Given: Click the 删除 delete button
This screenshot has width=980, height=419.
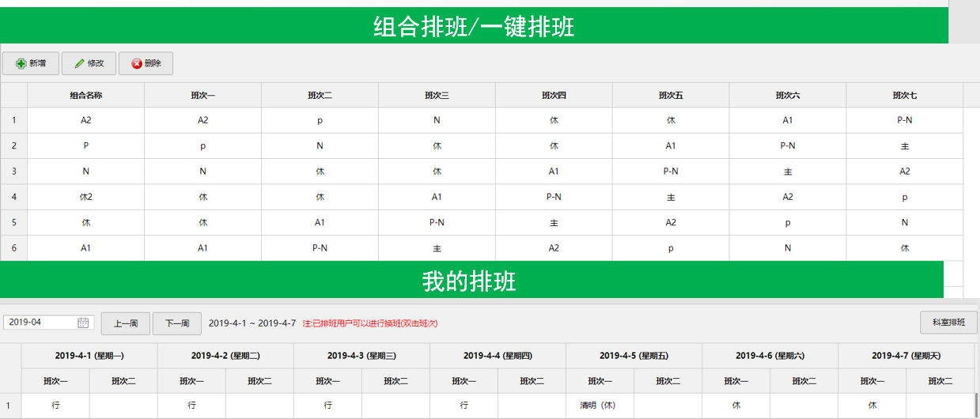Looking at the screenshot, I should tap(146, 63).
